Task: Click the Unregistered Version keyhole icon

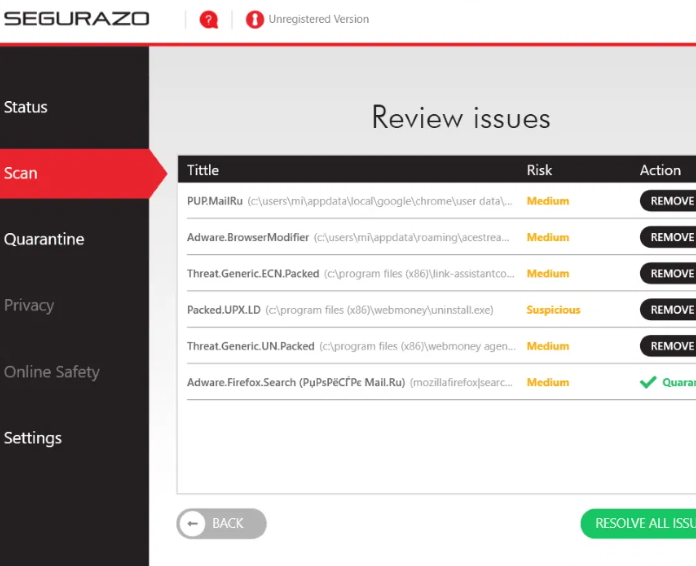Action: (x=255, y=20)
